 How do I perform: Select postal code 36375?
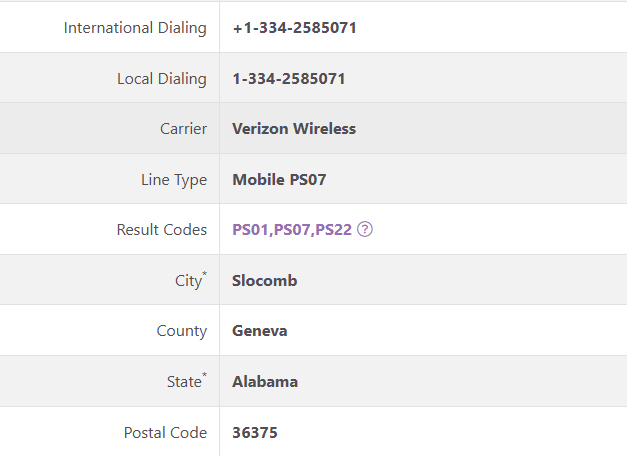point(254,432)
